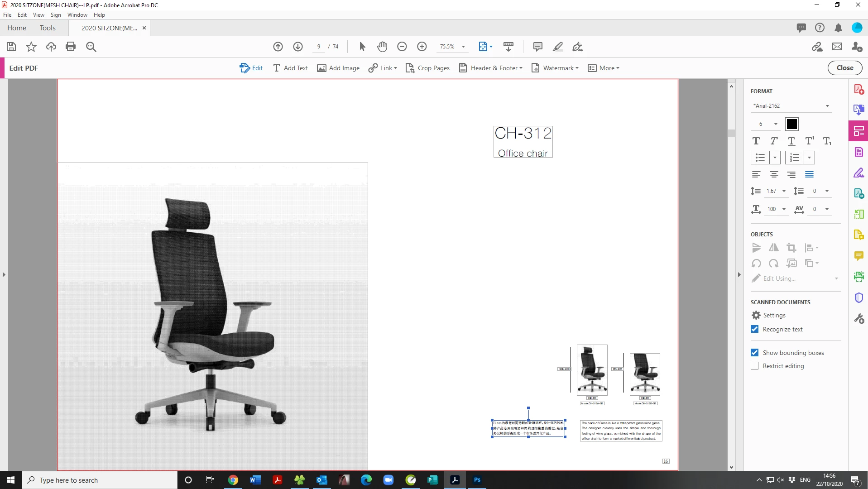Enable Restrict editing checkbox

point(754,366)
